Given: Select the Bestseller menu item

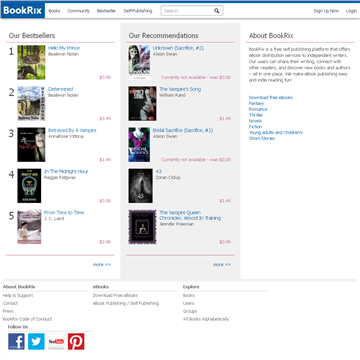Looking at the screenshot, I should pos(106,11).
